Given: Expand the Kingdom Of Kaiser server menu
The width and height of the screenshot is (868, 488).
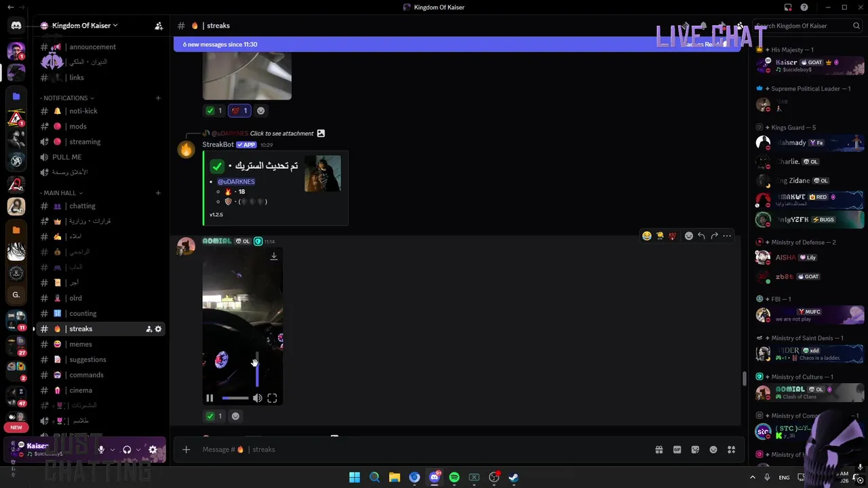Looking at the screenshot, I should pos(85,26).
